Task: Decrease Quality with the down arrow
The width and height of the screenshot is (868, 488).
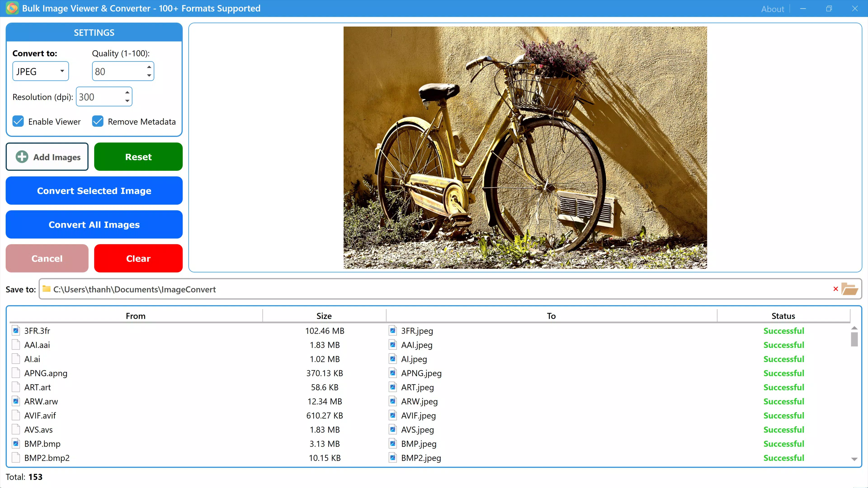Action: (149, 75)
